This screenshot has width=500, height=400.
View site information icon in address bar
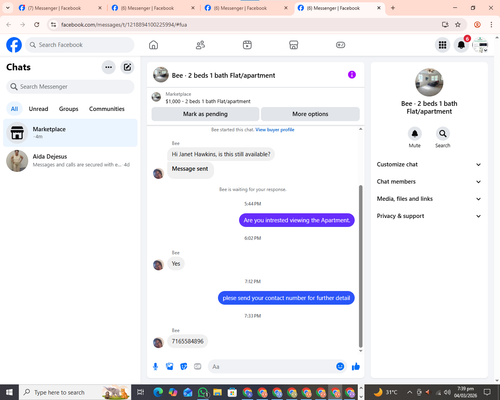[x=53, y=24]
